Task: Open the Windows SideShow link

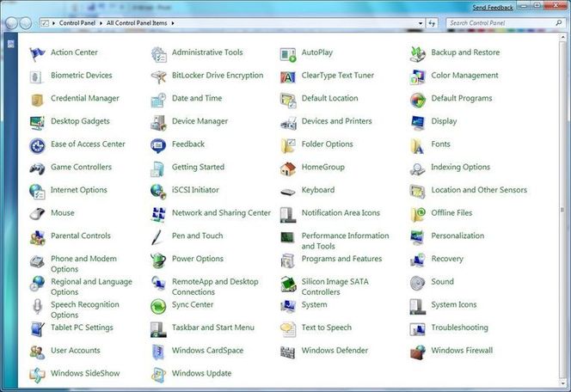Action: pyautogui.click(x=85, y=373)
